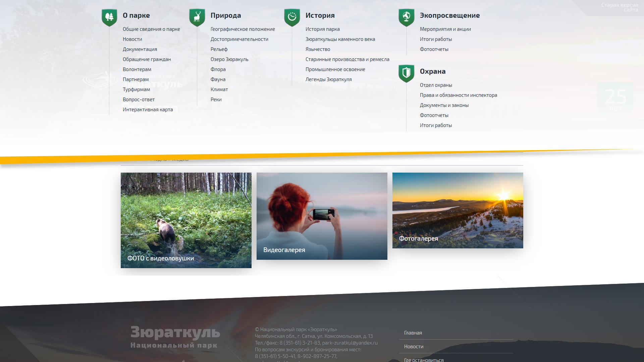Click the trees shield icon for О парке
This screenshot has width=644, height=362.
[109, 17]
